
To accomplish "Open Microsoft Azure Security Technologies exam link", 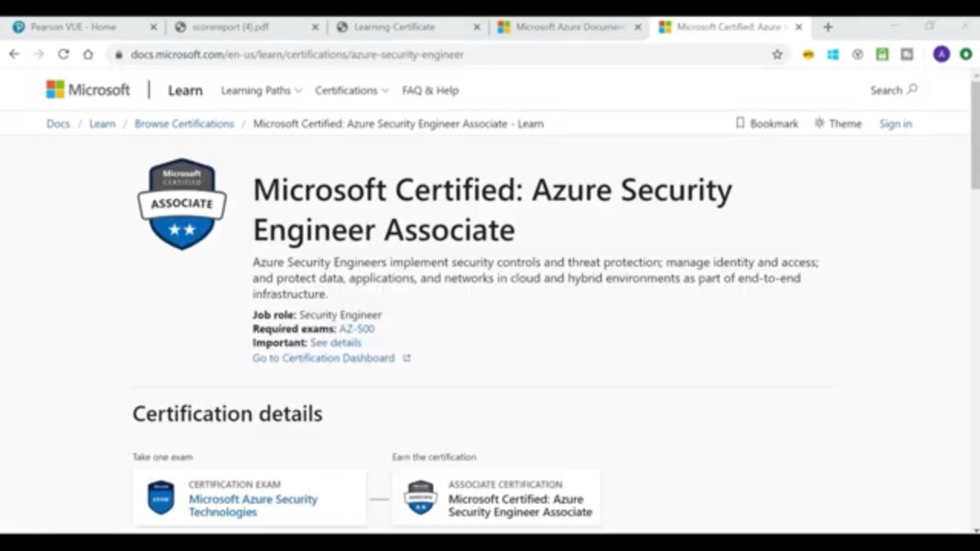I will tap(253, 505).
